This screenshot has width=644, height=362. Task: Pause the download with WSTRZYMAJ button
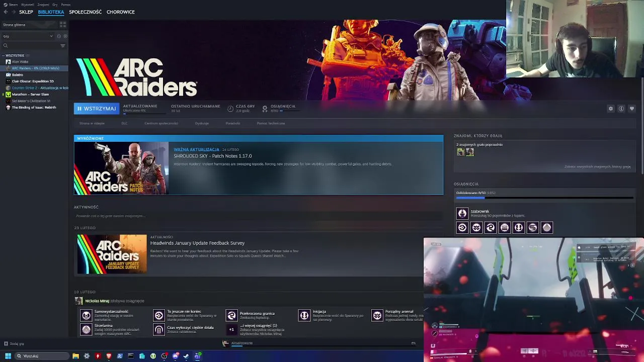point(97,109)
